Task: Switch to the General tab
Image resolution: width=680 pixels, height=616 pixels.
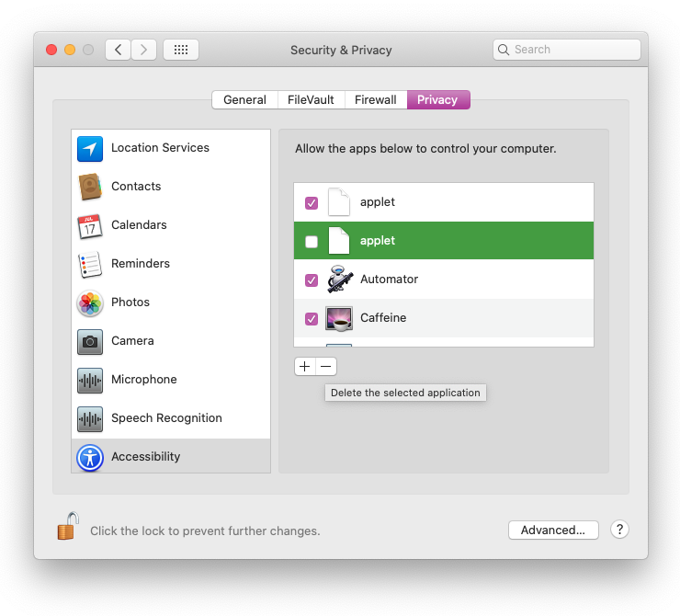Action: coord(244,99)
